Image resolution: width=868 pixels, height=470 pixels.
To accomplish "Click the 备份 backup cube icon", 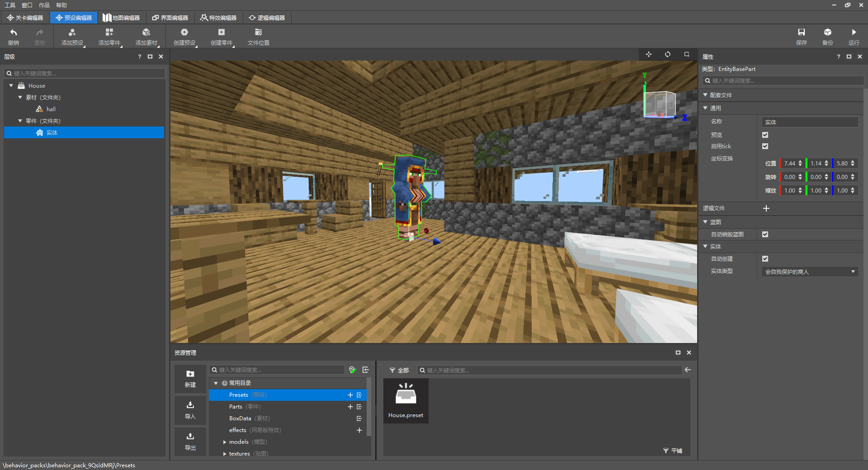I will point(828,32).
